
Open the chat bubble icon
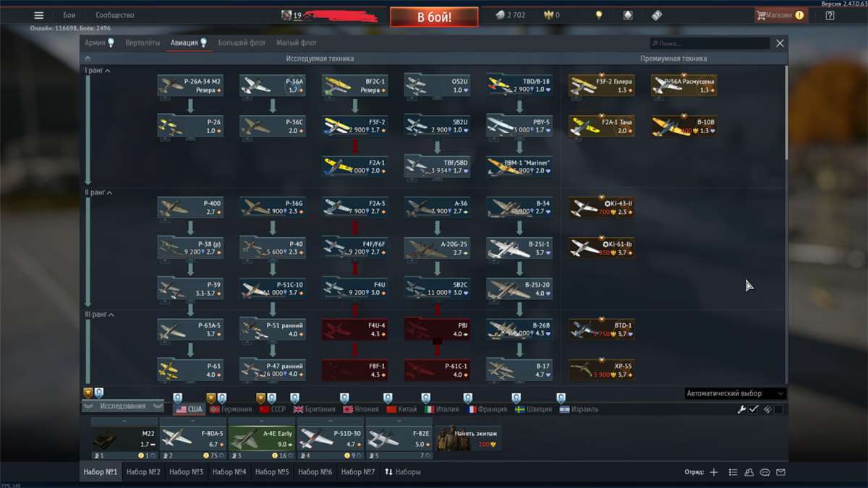coord(765,472)
